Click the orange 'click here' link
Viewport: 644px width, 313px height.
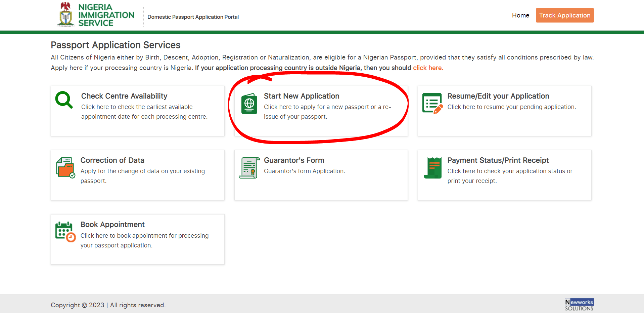427,68
